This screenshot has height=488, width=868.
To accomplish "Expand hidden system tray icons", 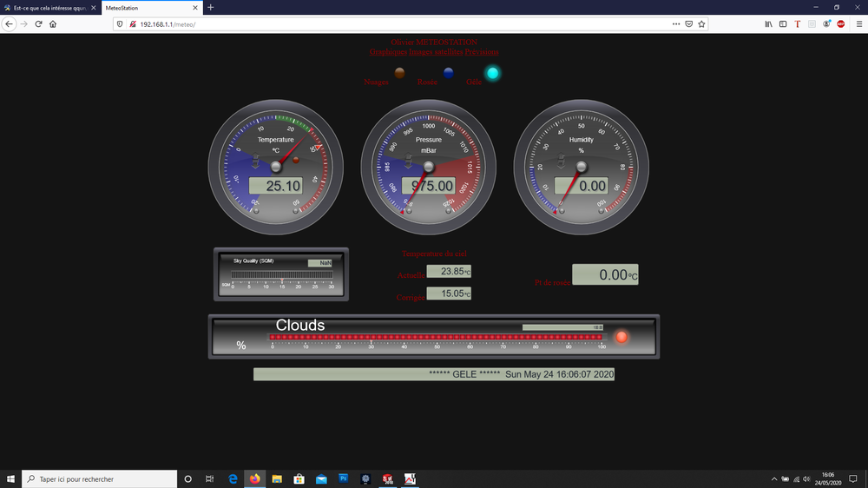I will [x=774, y=479].
